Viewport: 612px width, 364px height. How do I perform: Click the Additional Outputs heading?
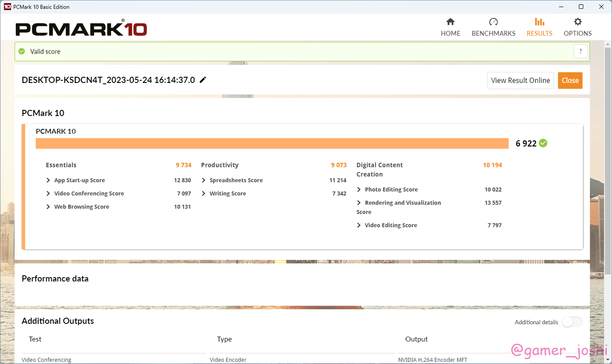[58, 321]
